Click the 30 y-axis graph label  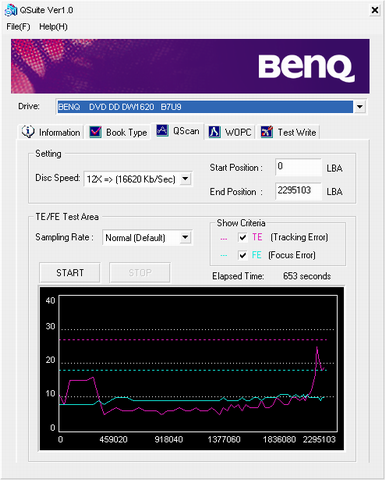click(50, 326)
